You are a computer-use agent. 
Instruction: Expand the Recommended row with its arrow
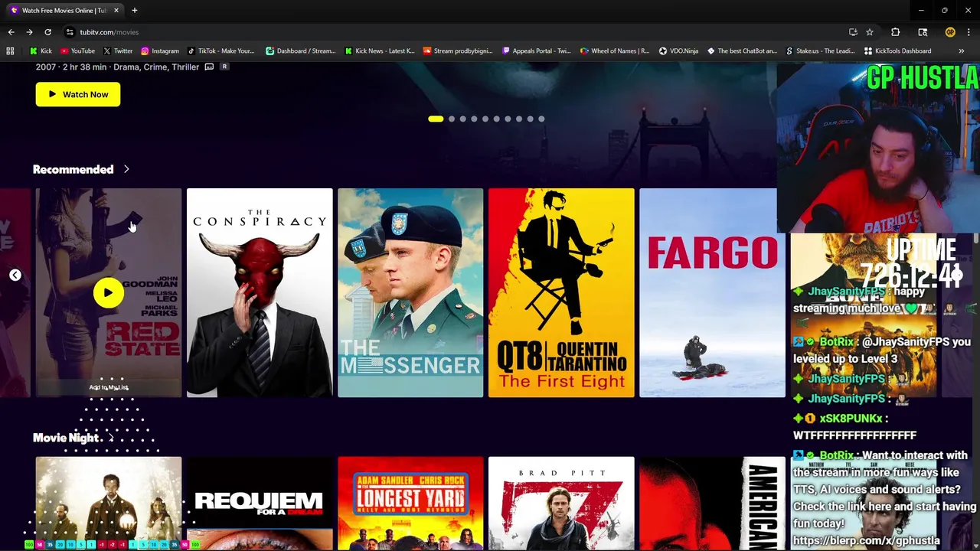coord(126,169)
